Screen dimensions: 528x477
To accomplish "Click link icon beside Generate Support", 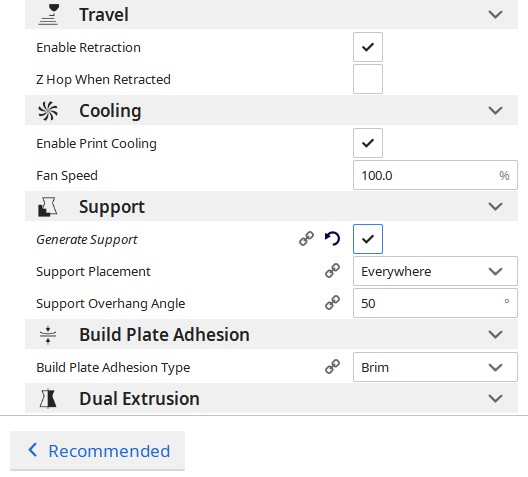I will pos(306,239).
